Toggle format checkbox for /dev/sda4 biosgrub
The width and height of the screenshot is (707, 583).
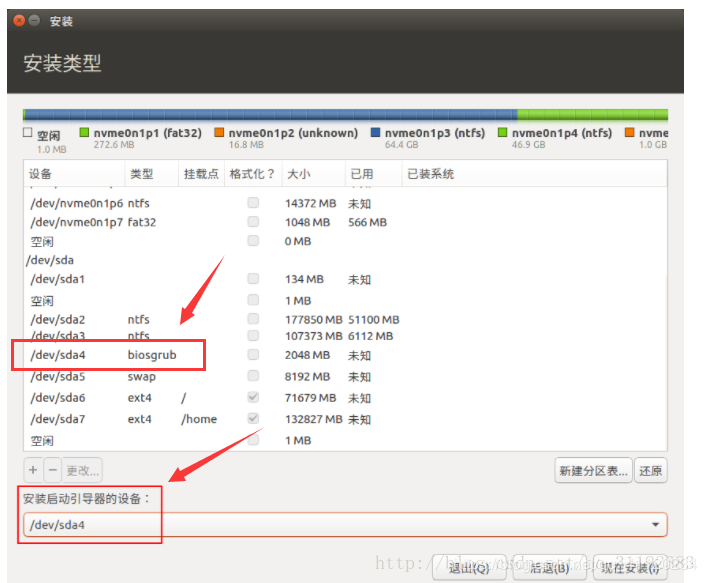coord(253,354)
